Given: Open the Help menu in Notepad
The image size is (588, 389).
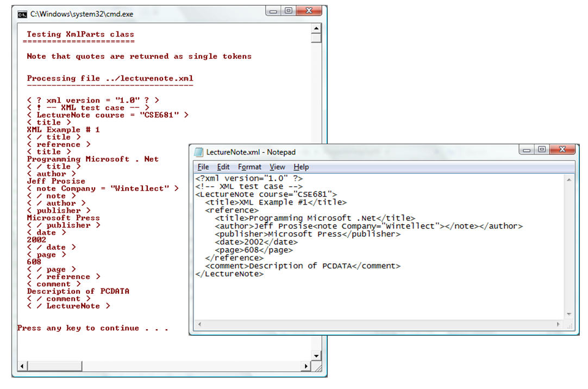Looking at the screenshot, I should (301, 167).
